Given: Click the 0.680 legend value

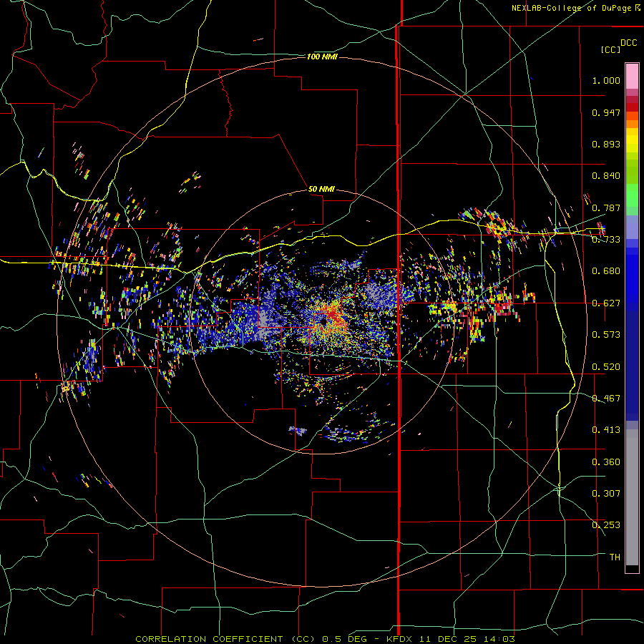Looking at the screenshot, I should point(606,271).
